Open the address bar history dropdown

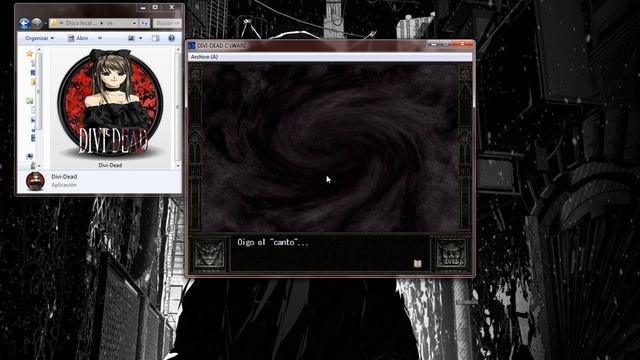coord(134,23)
